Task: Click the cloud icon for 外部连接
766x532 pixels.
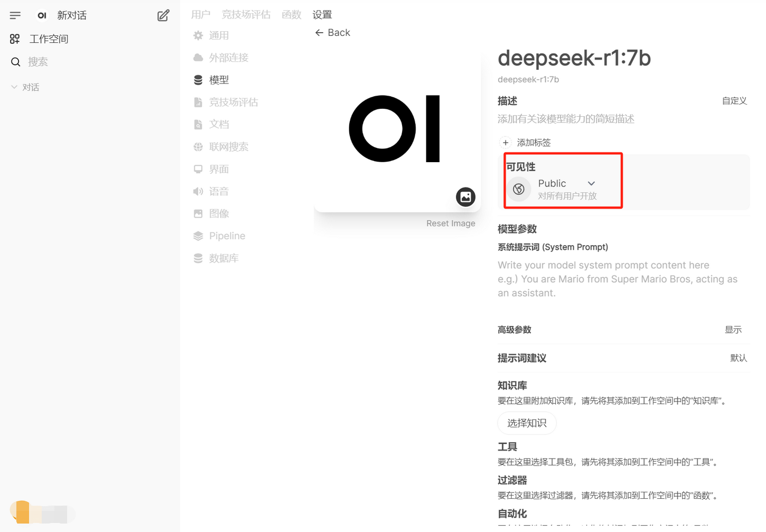Action: point(198,58)
